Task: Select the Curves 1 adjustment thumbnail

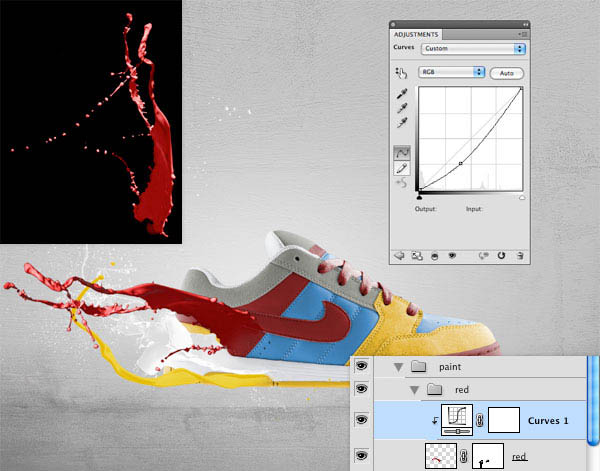Action: 457,420
